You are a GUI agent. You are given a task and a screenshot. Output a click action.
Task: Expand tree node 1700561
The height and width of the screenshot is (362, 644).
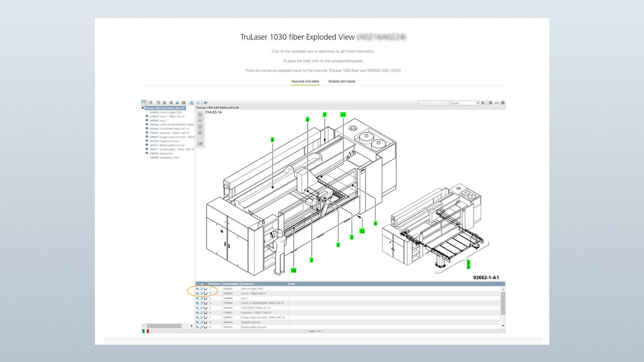(x=147, y=133)
